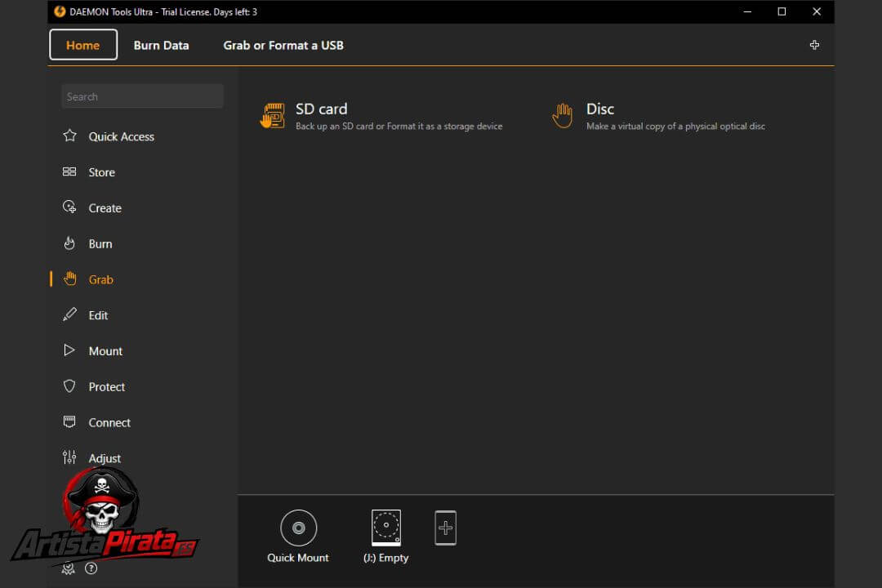Click the Quick Mount label

[x=297, y=558]
